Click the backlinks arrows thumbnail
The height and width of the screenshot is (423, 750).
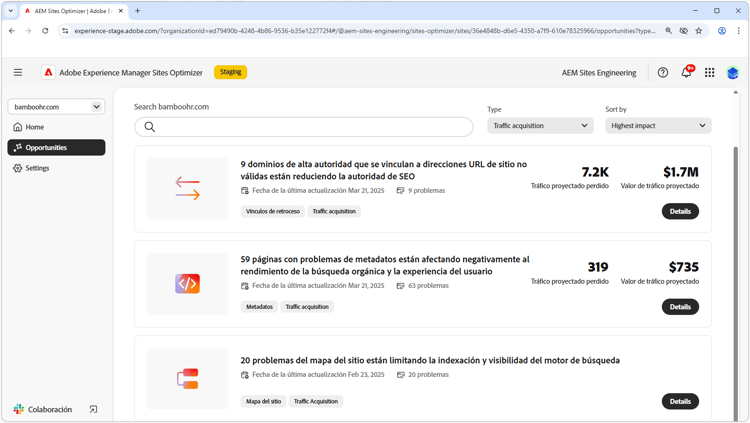click(x=188, y=188)
